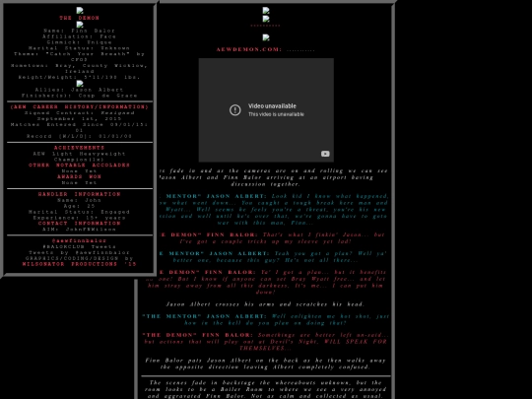532x399 pixels.
Task: Click the HANDLER INFORMATION heading
Action: [80, 194]
